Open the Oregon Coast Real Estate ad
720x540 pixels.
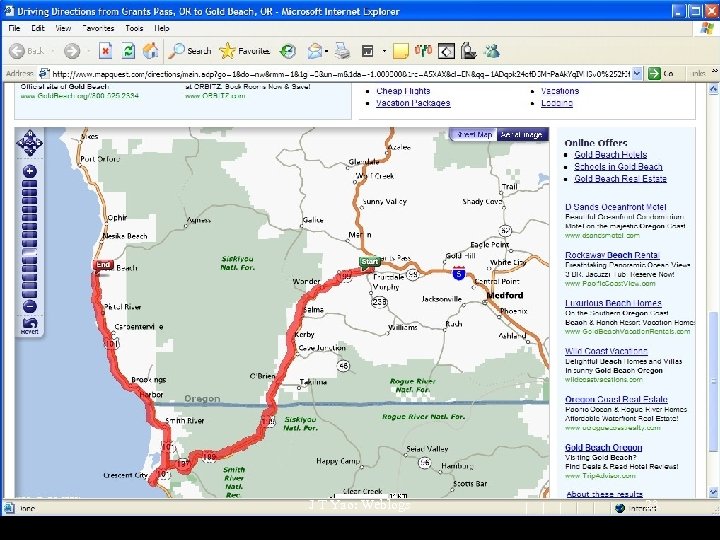tap(616, 399)
